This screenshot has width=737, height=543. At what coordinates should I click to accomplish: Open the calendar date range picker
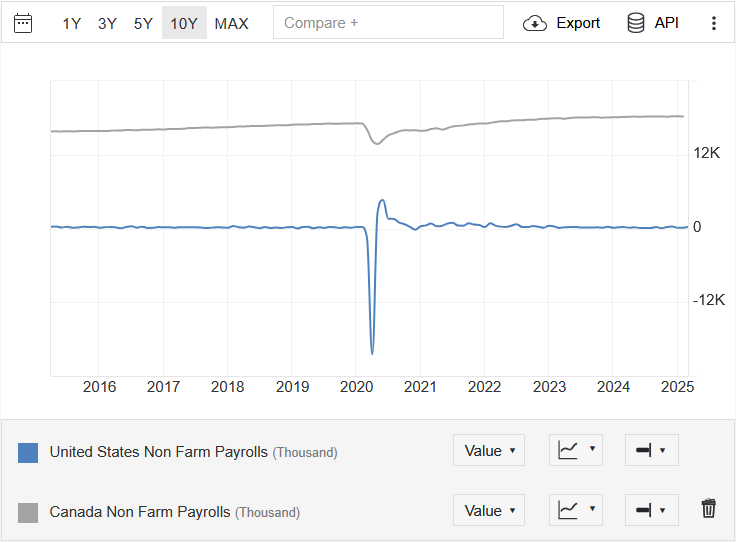pos(23,23)
